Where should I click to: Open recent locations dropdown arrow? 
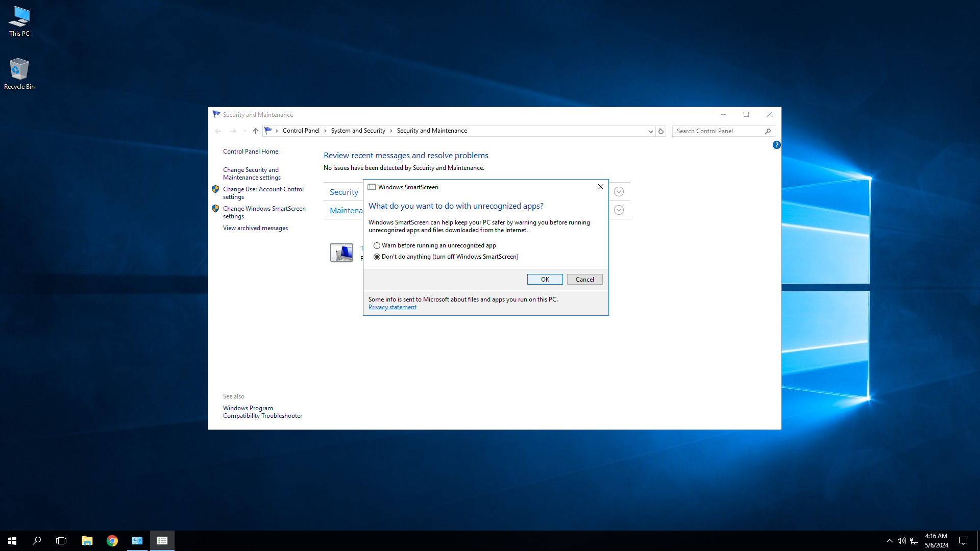(x=245, y=131)
